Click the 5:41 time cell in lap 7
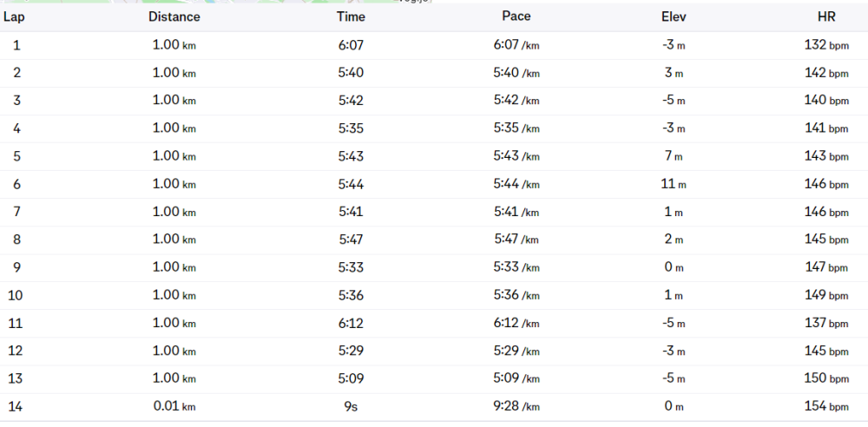The width and height of the screenshot is (868, 427). pos(351,212)
